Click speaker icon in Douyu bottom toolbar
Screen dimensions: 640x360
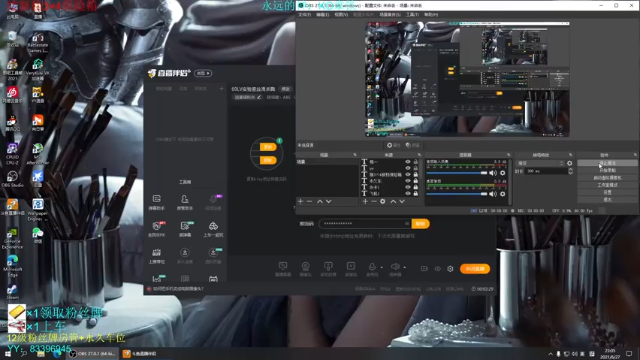point(395,267)
